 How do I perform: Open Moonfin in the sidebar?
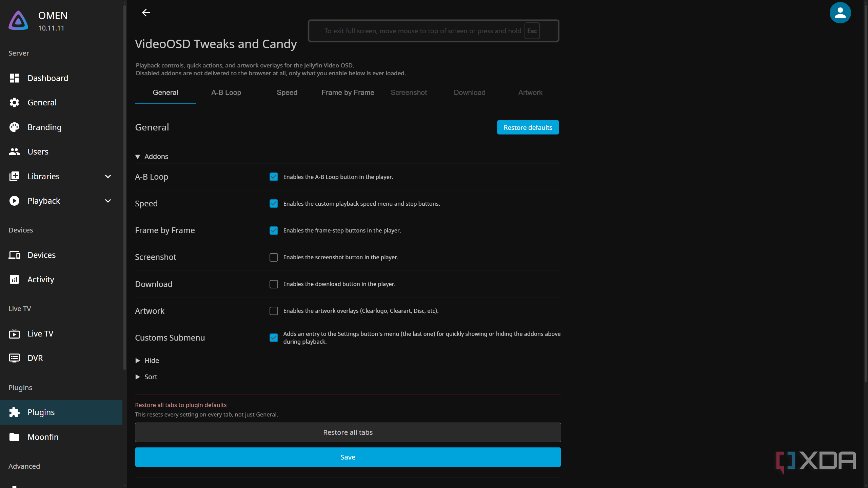pos(61,437)
